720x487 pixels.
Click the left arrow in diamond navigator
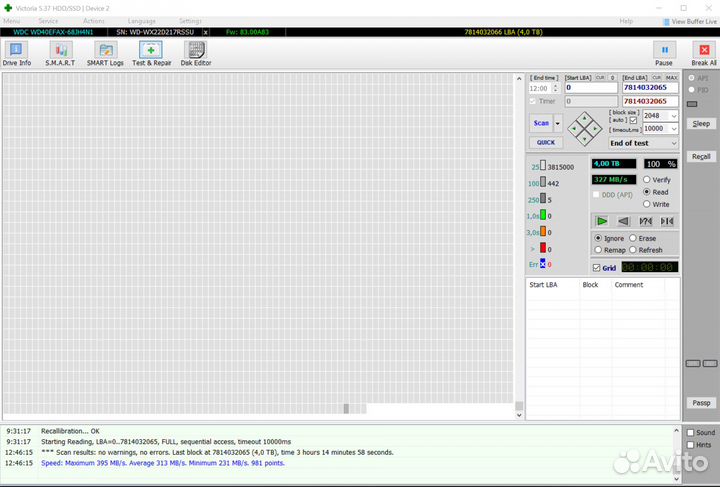574,129
